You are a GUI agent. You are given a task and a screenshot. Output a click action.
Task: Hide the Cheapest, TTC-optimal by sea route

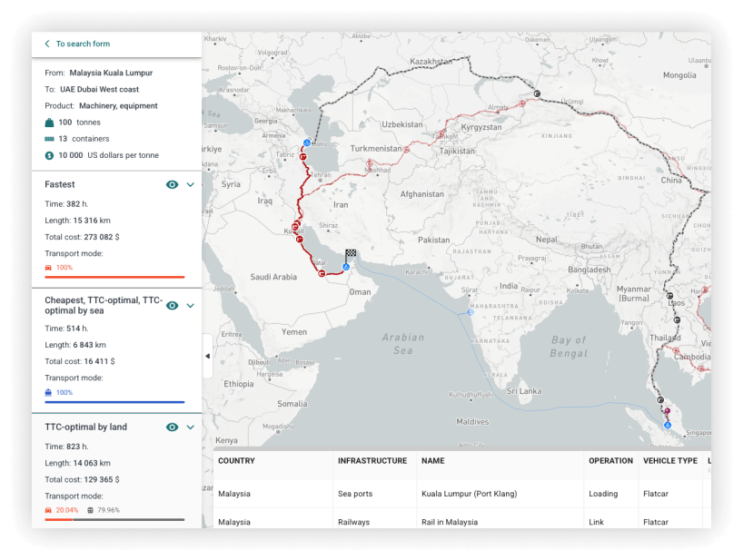coord(172,305)
